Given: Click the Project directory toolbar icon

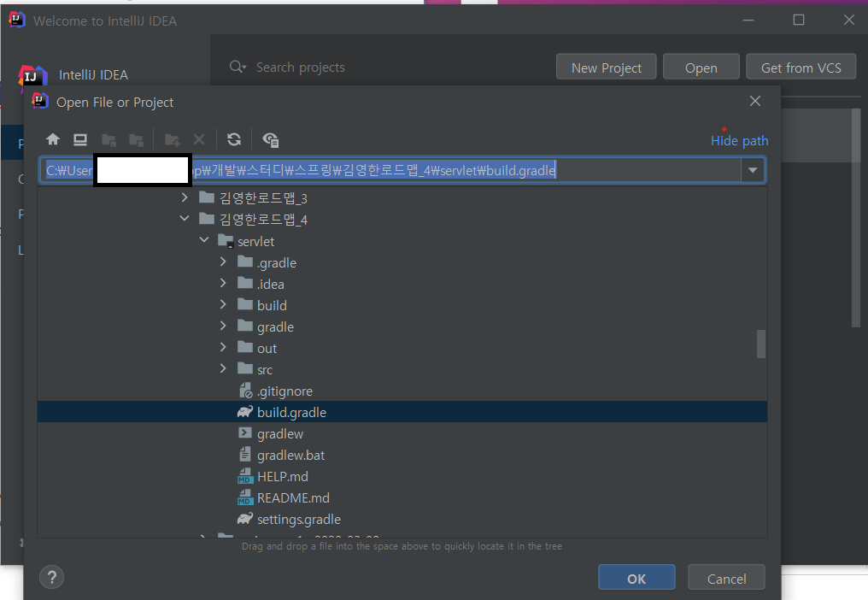Looking at the screenshot, I should tap(109, 139).
